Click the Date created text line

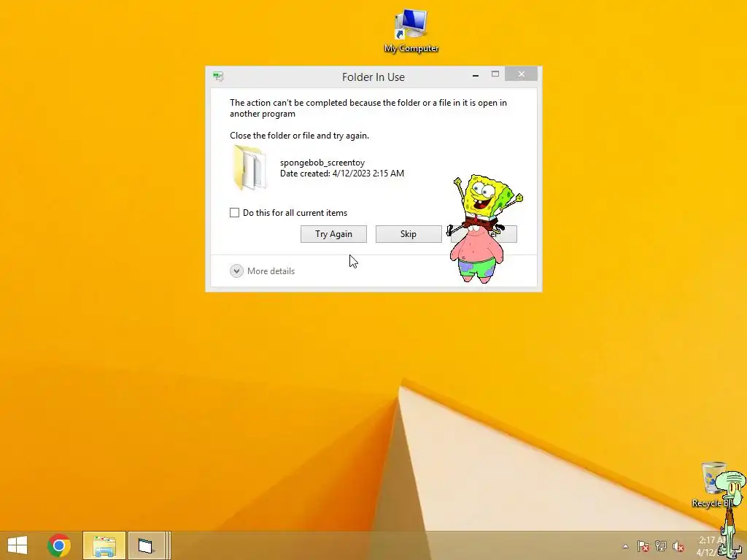pos(342,174)
